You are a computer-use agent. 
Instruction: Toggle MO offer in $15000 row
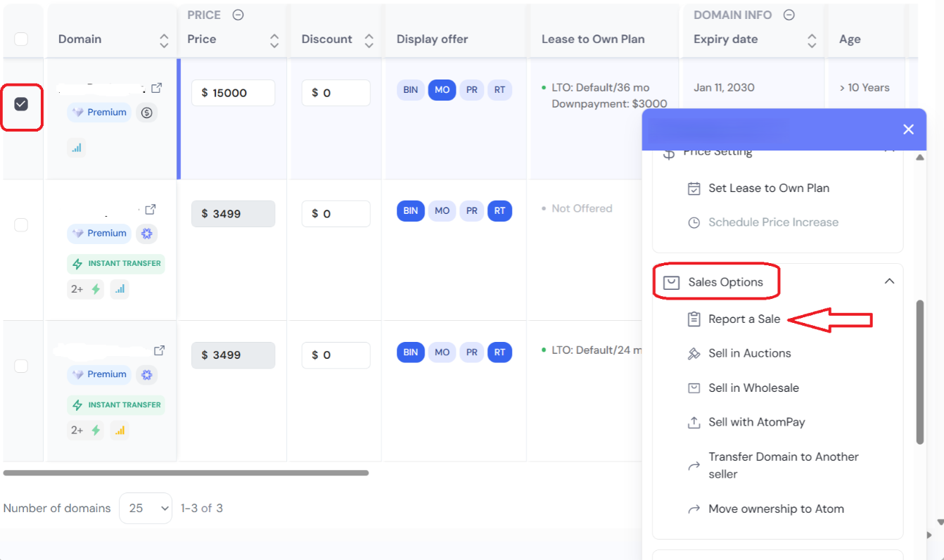[x=442, y=90]
